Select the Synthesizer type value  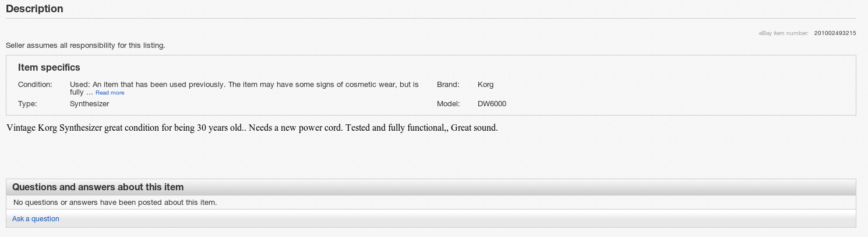(x=89, y=104)
